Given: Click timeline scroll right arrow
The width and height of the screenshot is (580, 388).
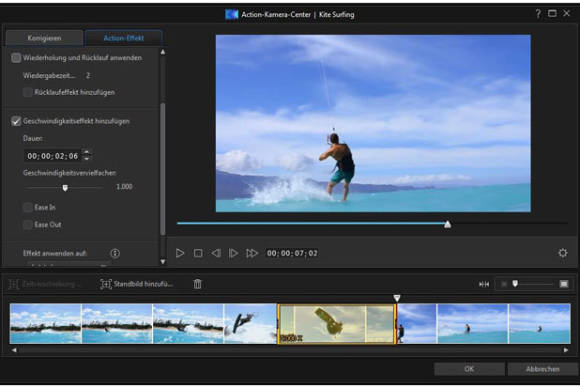Looking at the screenshot, I should tap(566, 350).
